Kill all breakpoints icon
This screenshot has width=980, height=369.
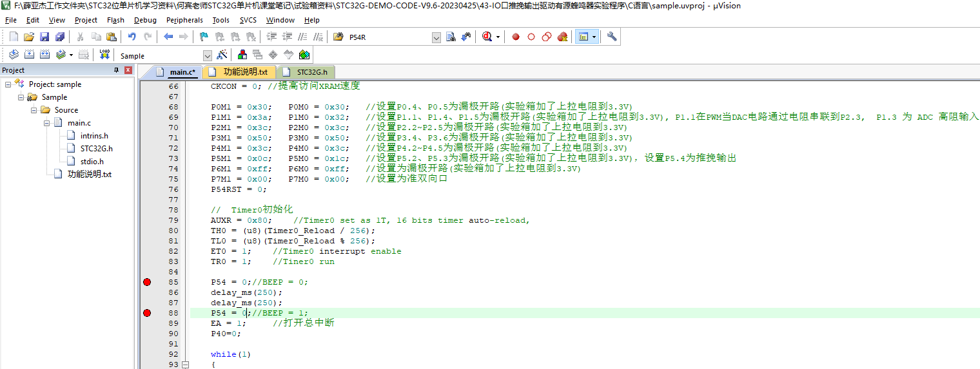point(562,37)
